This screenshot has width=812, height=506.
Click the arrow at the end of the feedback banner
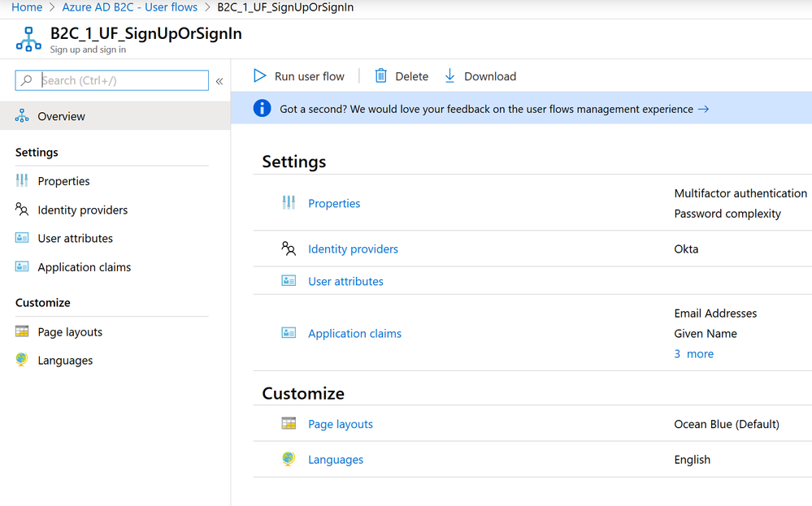tap(703, 109)
